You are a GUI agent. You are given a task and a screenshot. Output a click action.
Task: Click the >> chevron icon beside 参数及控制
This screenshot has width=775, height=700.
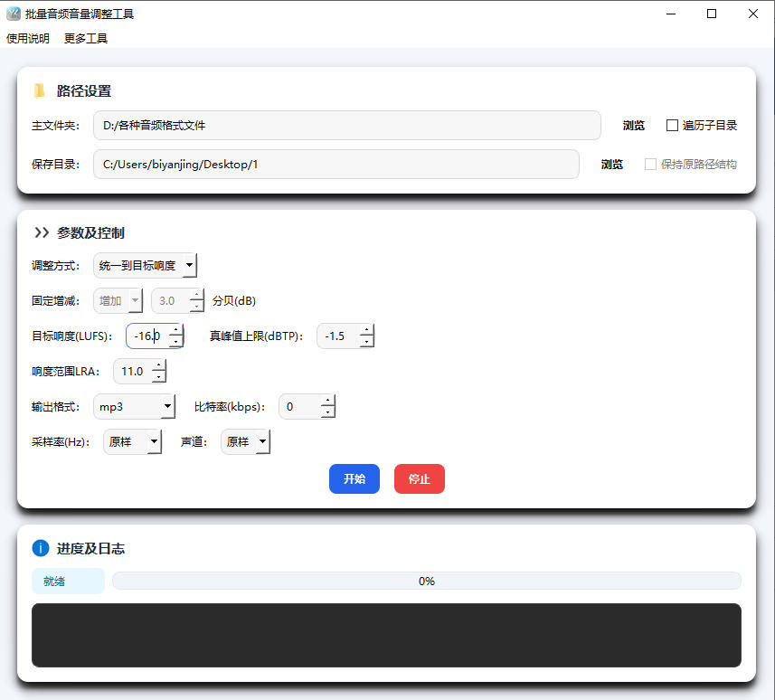pyautogui.click(x=39, y=231)
